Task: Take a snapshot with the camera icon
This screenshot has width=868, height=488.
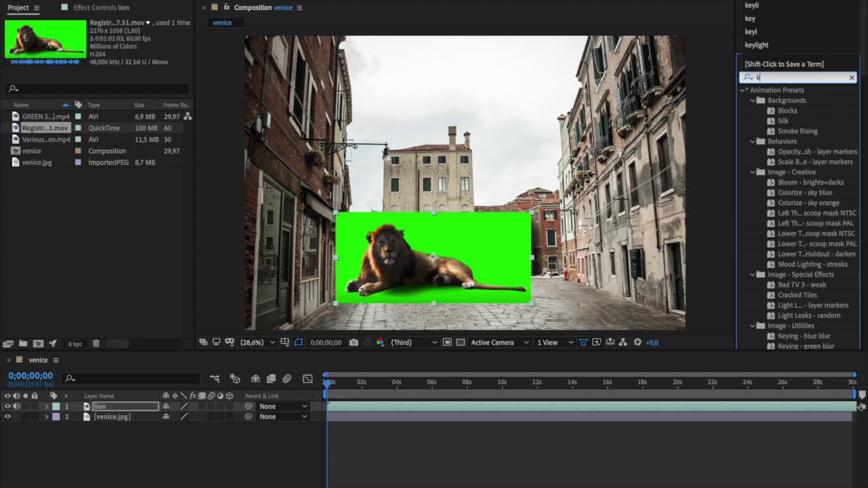Action: (x=353, y=342)
